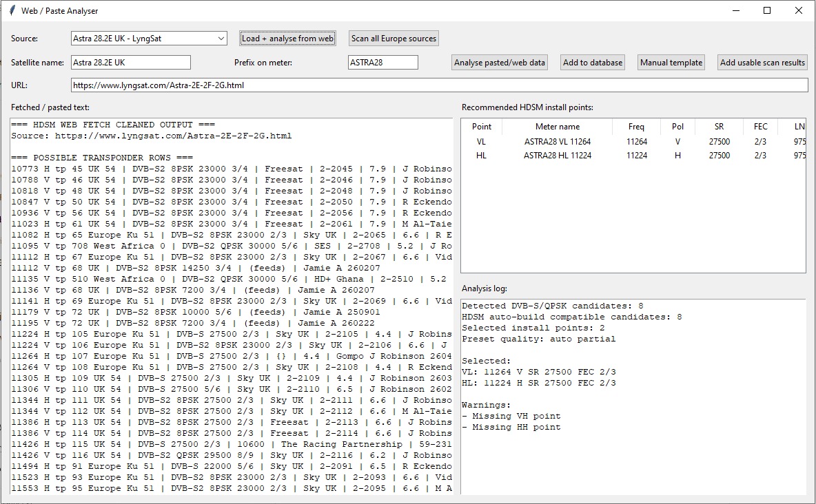Click the Missing HH point warning
This screenshot has height=504, width=816.
[x=511, y=427]
